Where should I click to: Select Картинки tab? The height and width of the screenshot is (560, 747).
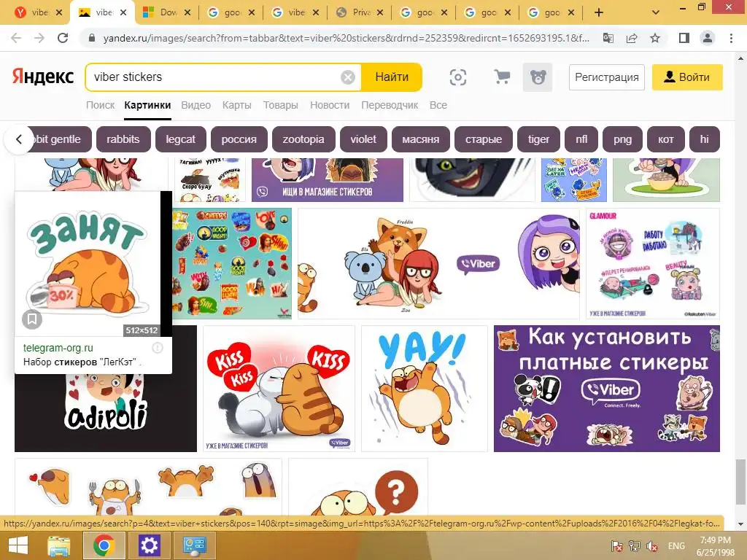click(x=147, y=105)
